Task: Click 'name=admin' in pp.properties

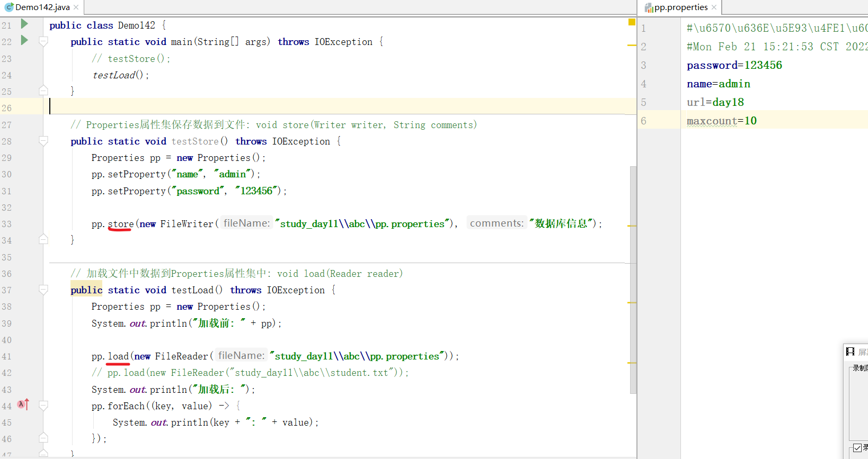Action: point(718,84)
